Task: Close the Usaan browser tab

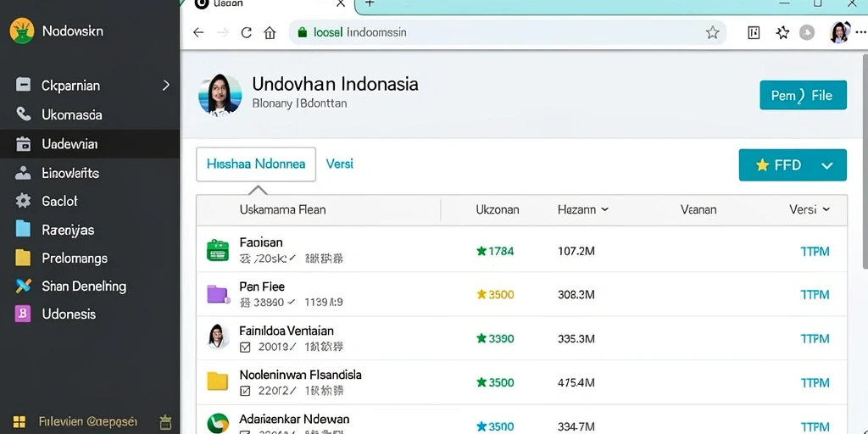Action: click(x=341, y=4)
